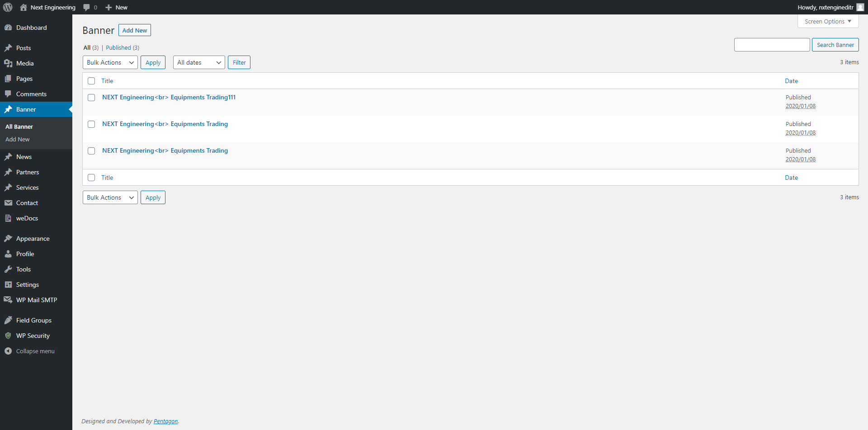Open the Appearance menu item
The image size is (868, 430).
(33, 238)
